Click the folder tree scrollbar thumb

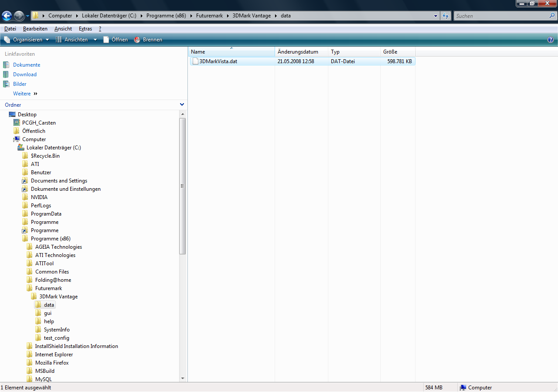tap(182, 186)
